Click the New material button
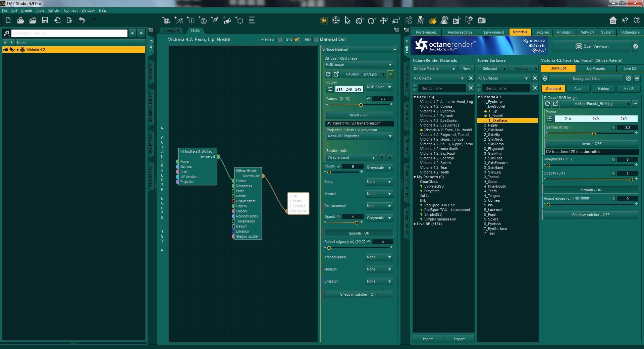 coord(466,68)
